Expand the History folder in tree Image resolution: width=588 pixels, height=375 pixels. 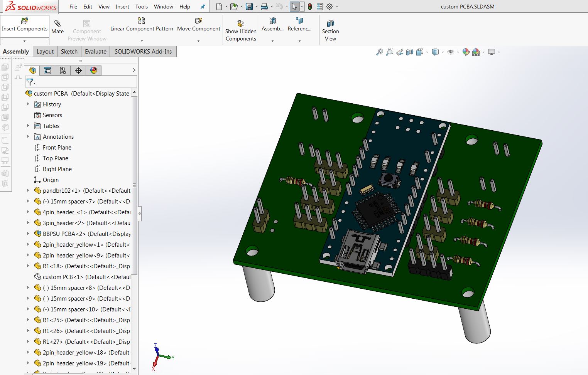(x=28, y=104)
